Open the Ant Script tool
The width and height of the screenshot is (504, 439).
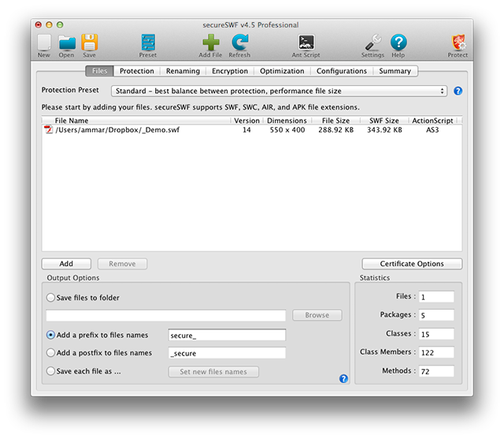tap(306, 43)
